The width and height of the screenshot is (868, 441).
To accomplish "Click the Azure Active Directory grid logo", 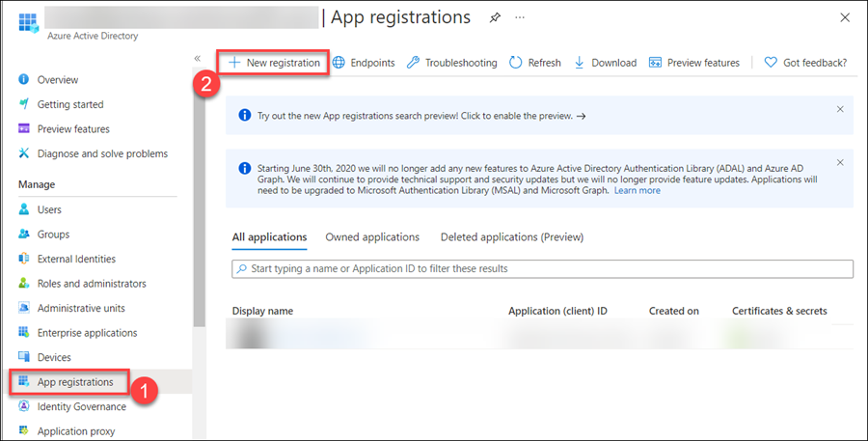I will (x=28, y=23).
